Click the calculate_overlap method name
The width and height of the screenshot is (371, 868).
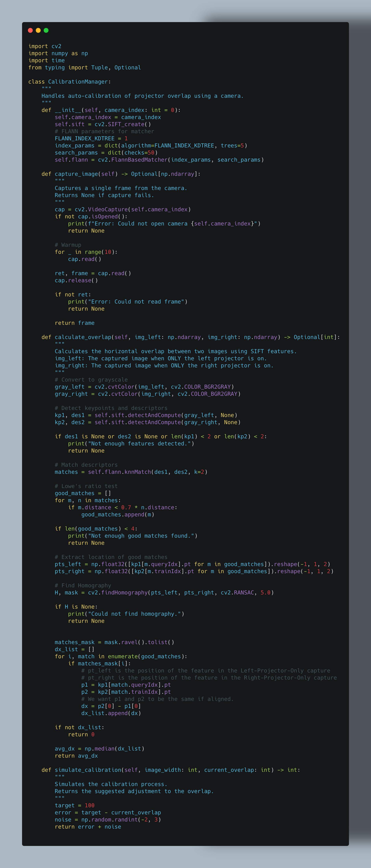(x=83, y=337)
